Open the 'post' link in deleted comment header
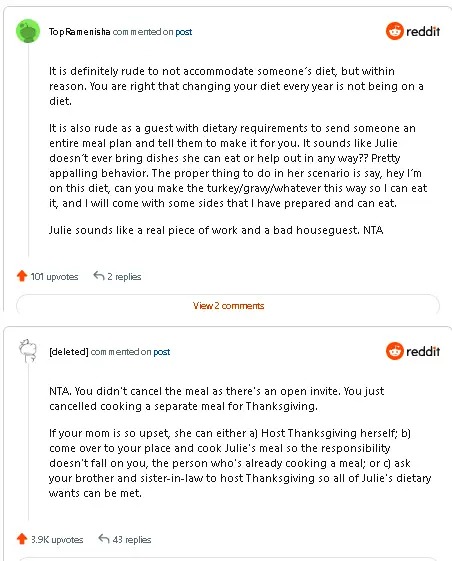 [x=162, y=352]
